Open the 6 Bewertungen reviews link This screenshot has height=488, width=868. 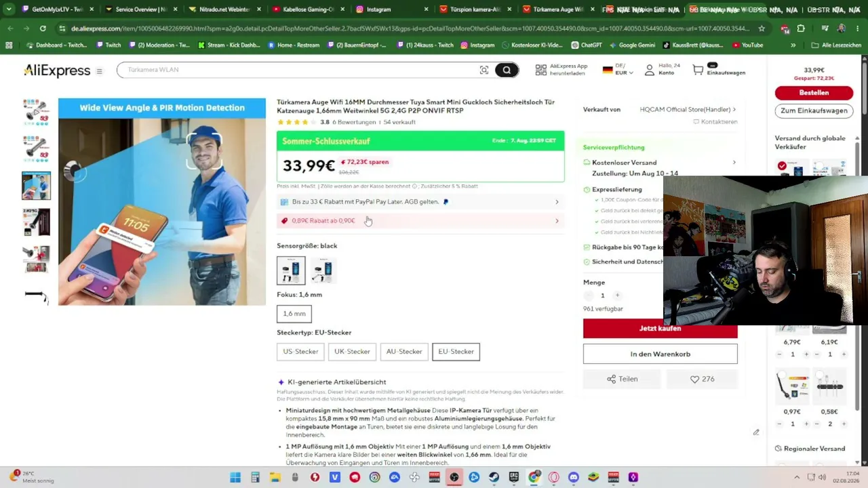click(x=354, y=122)
